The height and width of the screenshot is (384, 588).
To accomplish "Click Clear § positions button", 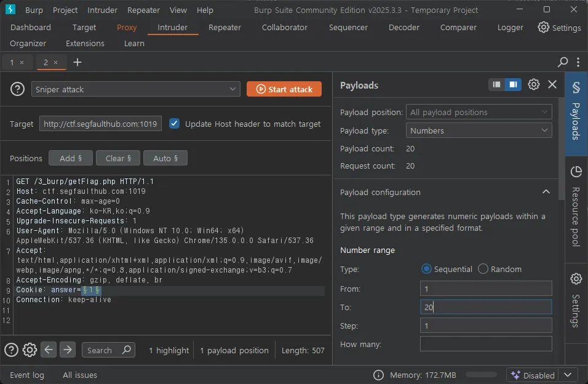I will coord(118,158).
